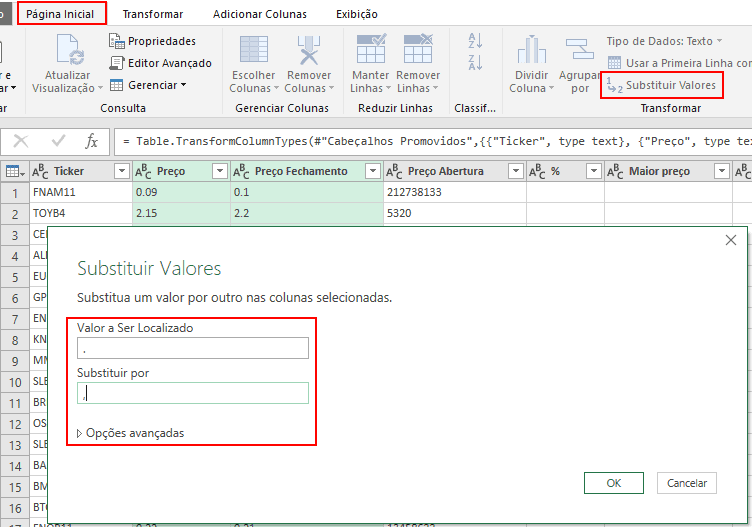This screenshot has width=752, height=527.
Task: Select the Preço Fechamento column header
Action: [x=301, y=171]
